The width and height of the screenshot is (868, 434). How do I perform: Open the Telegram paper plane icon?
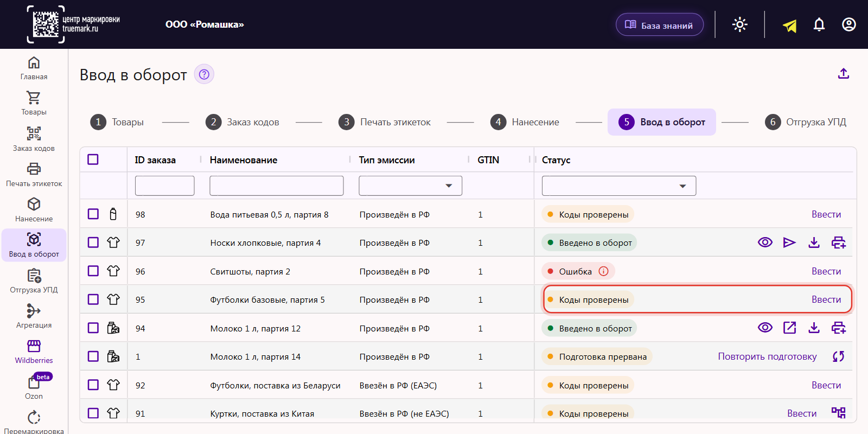(790, 25)
